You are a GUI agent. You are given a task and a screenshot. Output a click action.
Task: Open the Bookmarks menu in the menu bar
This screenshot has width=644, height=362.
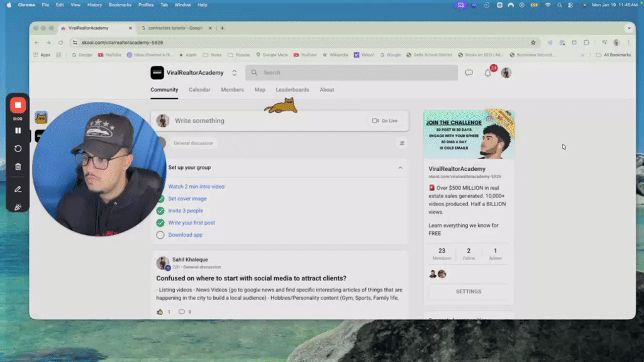point(119,4)
